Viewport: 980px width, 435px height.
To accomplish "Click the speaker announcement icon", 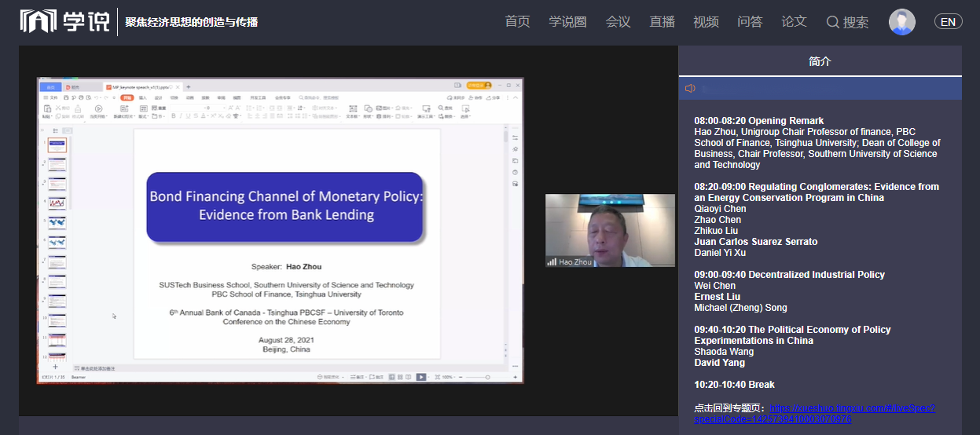I will 690,89.
